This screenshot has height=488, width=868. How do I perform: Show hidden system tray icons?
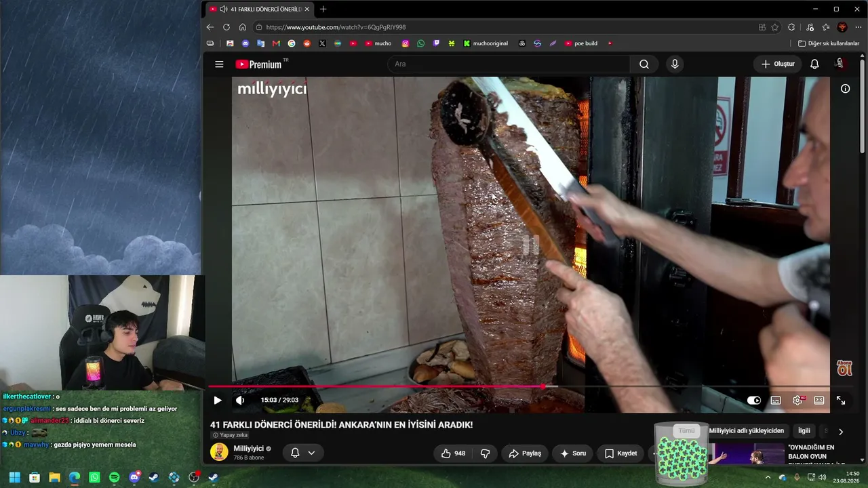point(768,477)
